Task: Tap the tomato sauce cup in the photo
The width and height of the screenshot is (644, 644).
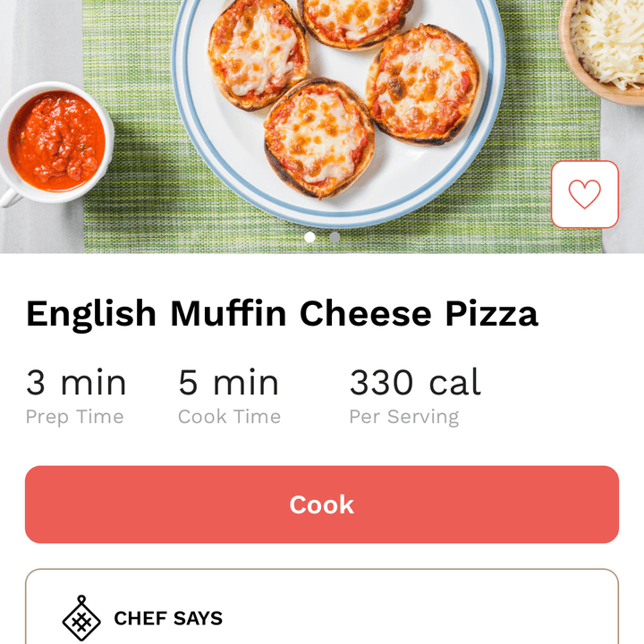Action: (x=55, y=143)
